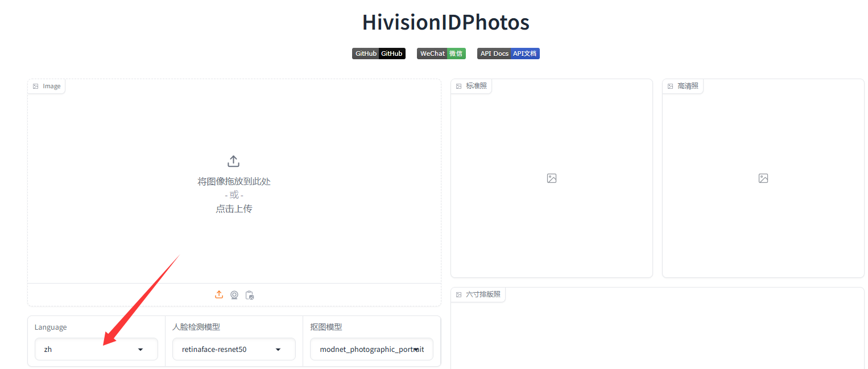Click the image icon beside 六寸排版照 label
Screen dimensions: 868x369
(459, 294)
